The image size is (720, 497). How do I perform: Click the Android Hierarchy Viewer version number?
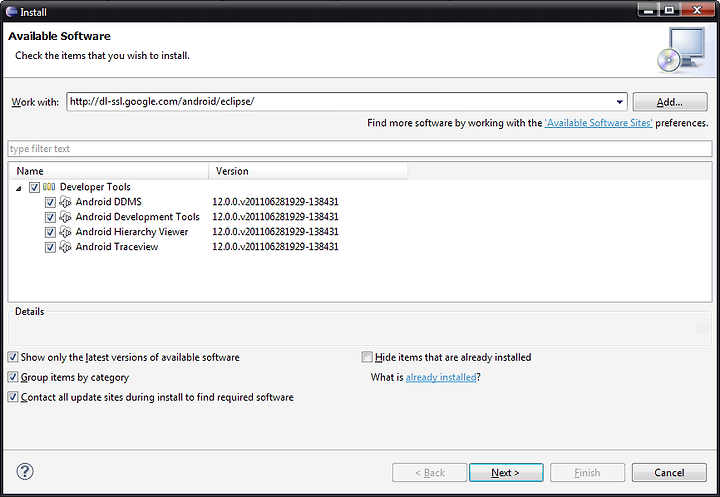275,232
